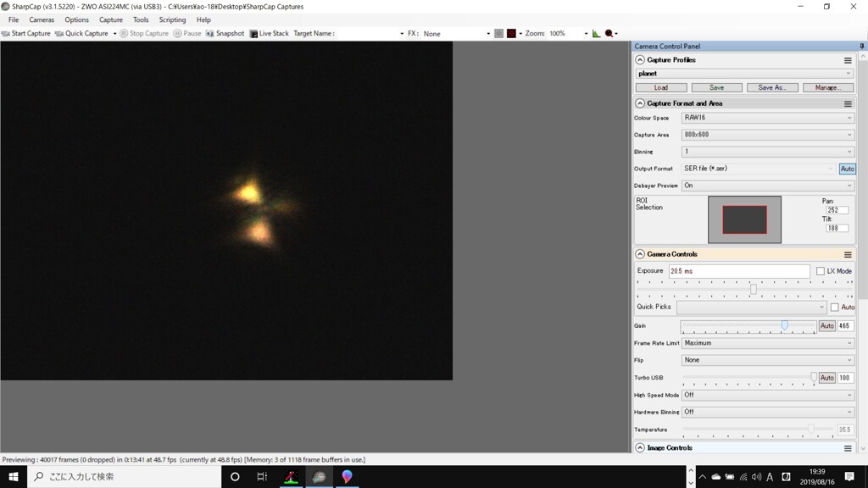Click the Quick Capture toolbar button
Viewport: 868px width, 488px height.
click(81, 33)
